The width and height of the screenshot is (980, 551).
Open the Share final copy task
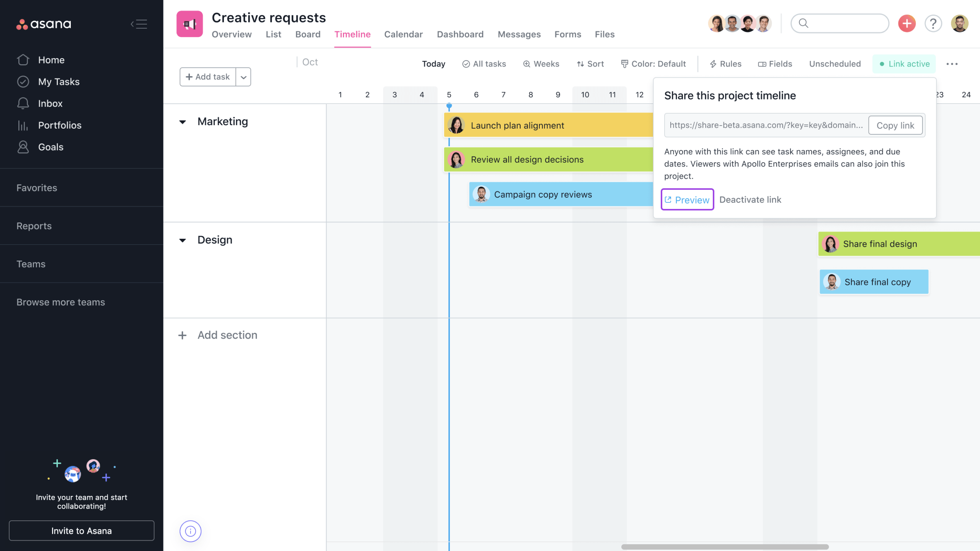(x=874, y=282)
